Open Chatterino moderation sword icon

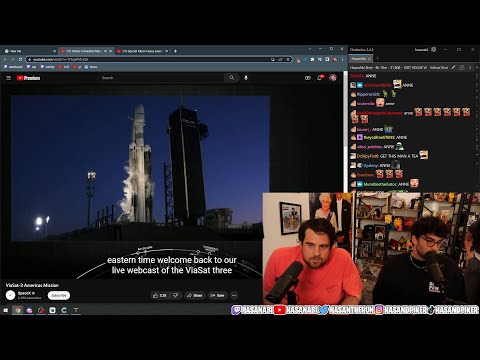[454, 67]
